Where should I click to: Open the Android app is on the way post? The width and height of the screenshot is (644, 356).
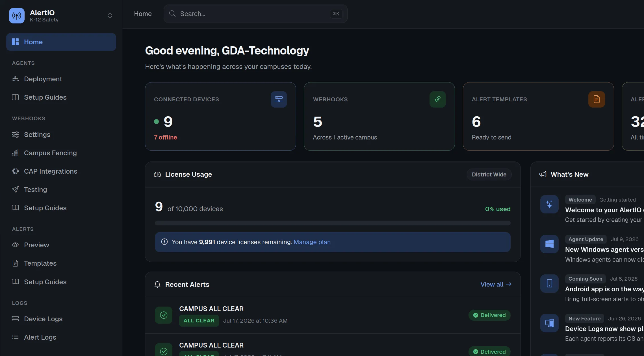coord(604,289)
